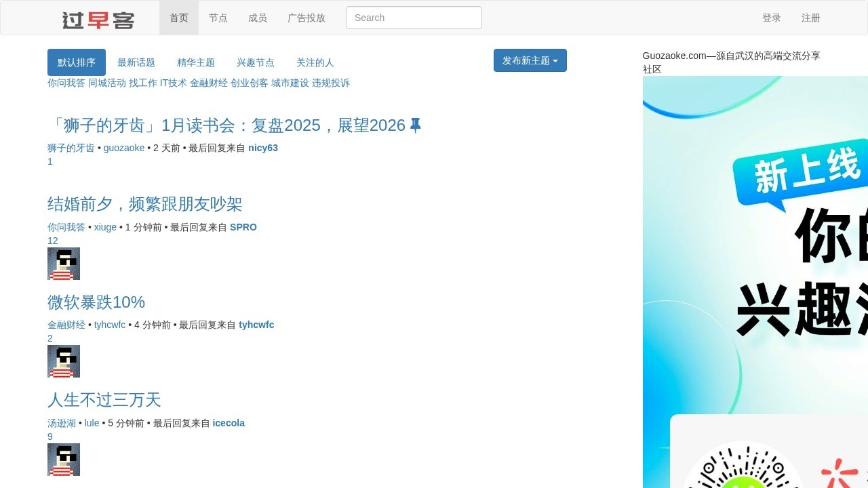This screenshot has width=868, height=488.
Task: Click the 过早客 site logo
Action: [x=98, y=20]
